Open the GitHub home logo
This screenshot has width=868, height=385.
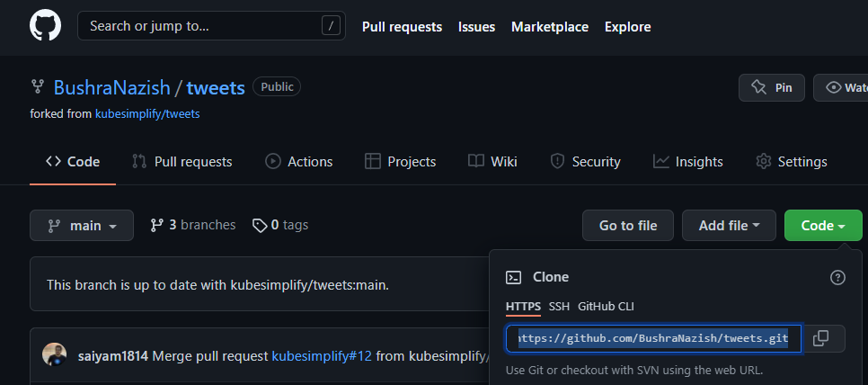pos(46,26)
